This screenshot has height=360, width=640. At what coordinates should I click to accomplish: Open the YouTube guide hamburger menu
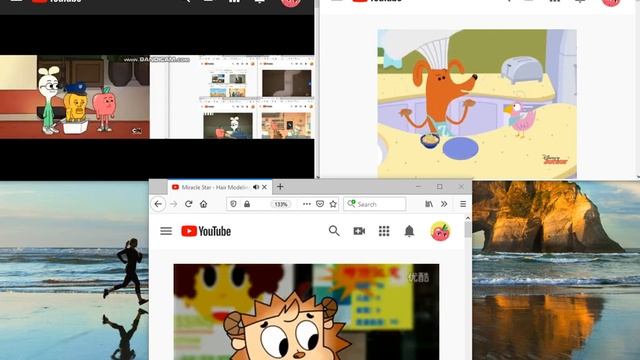(x=166, y=231)
